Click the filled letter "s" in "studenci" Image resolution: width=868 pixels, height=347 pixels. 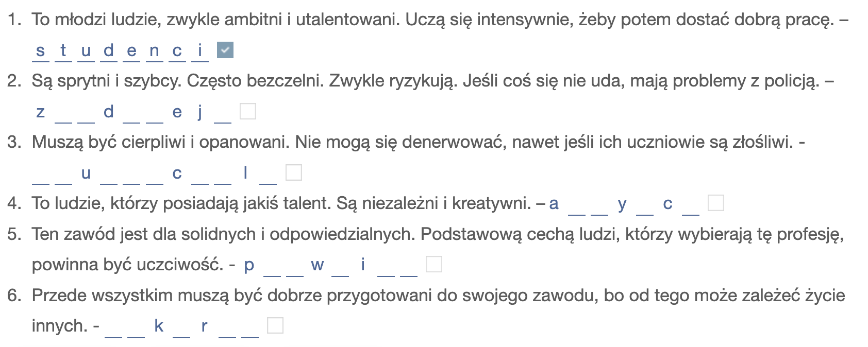tap(41, 51)
